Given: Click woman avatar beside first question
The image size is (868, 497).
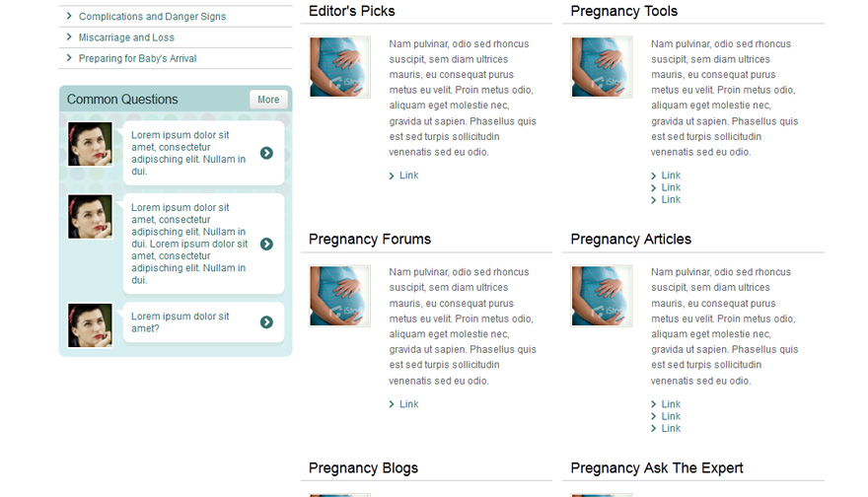Looking at the screenshot, I should coord(90,144).
